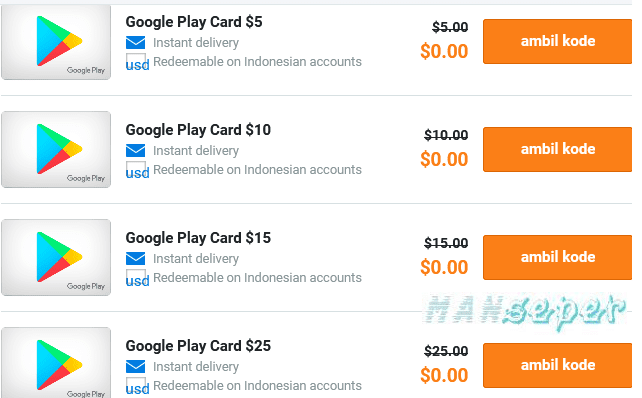Click 'ambil kode' for Google Play Card $10

557,149
